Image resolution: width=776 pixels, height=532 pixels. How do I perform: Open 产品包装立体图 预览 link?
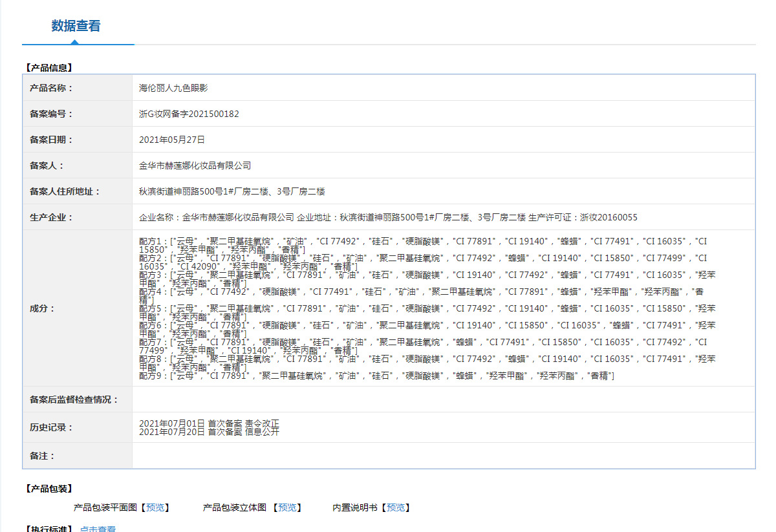(x=288, y=508)
